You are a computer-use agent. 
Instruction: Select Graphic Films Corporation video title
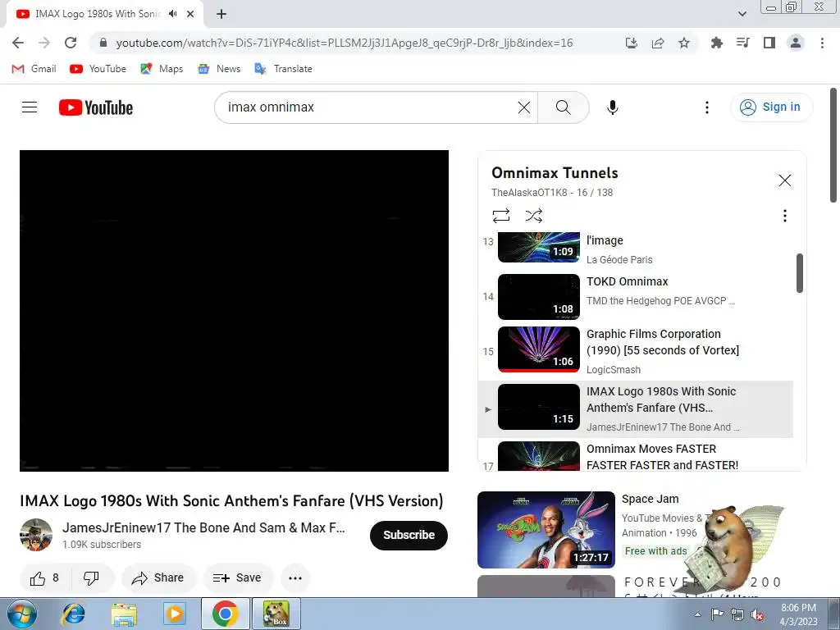click(662, 342)
